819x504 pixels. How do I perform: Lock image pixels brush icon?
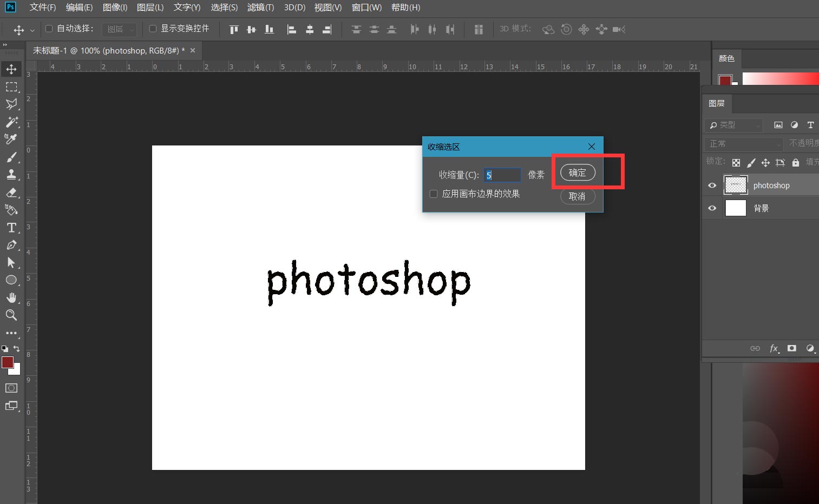(751, 162)
